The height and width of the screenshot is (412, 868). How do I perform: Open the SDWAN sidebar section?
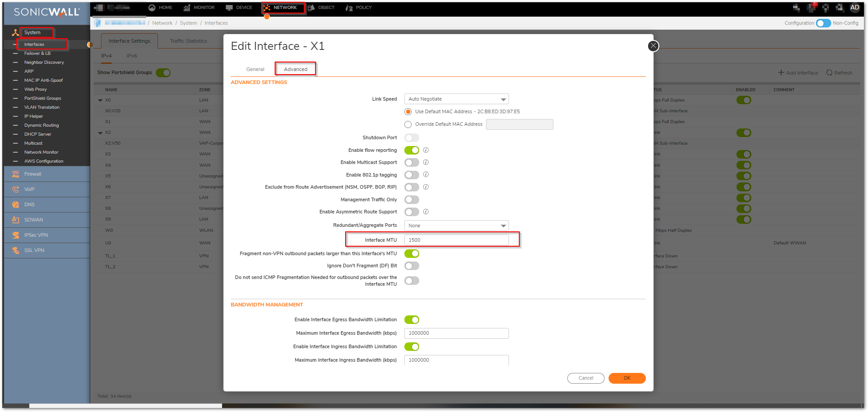coord(34,220)
